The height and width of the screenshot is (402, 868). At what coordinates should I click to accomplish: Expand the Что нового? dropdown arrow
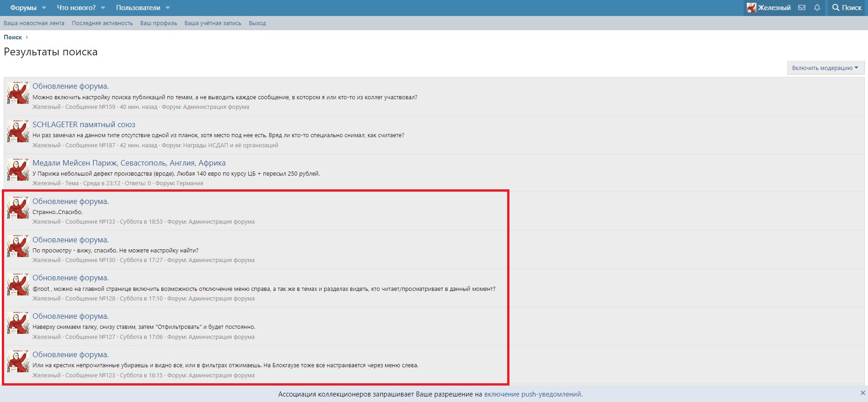103,8
